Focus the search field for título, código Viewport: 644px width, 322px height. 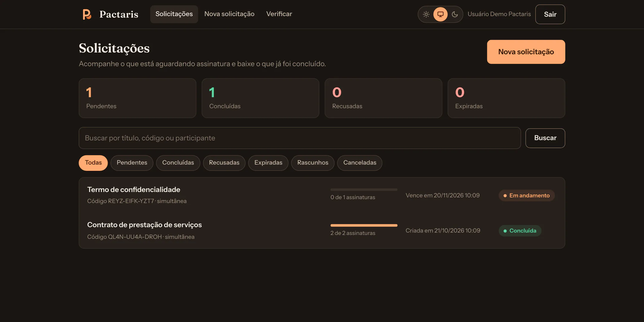[x=300, y=138]
